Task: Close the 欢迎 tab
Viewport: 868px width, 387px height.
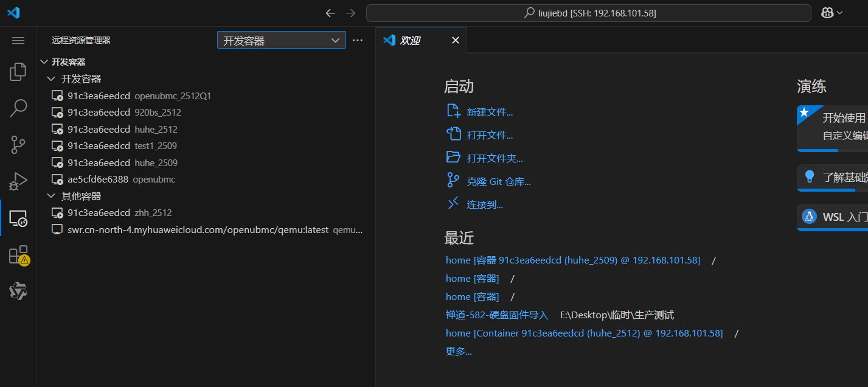Action: (x=455, y=41)
